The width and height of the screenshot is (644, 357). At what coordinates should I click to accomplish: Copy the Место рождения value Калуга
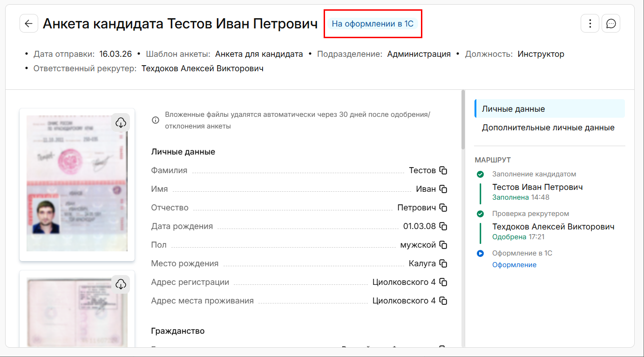coord(443,263)
